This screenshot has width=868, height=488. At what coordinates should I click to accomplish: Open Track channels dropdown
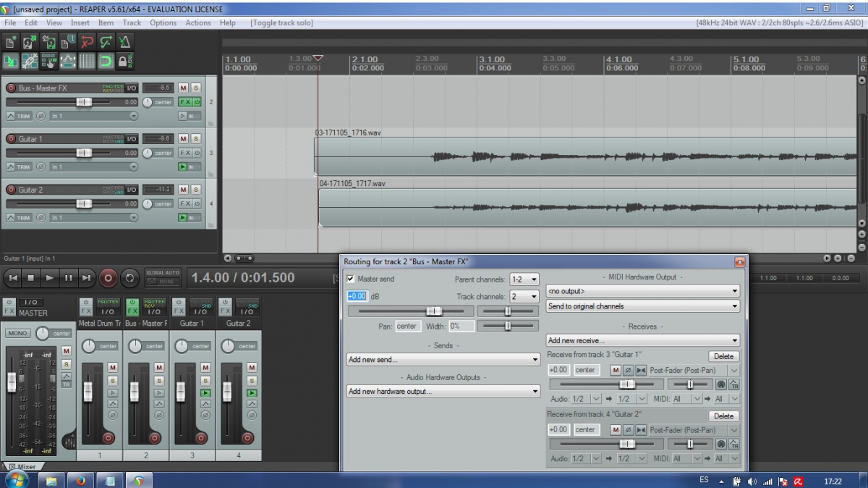point(524,296)
